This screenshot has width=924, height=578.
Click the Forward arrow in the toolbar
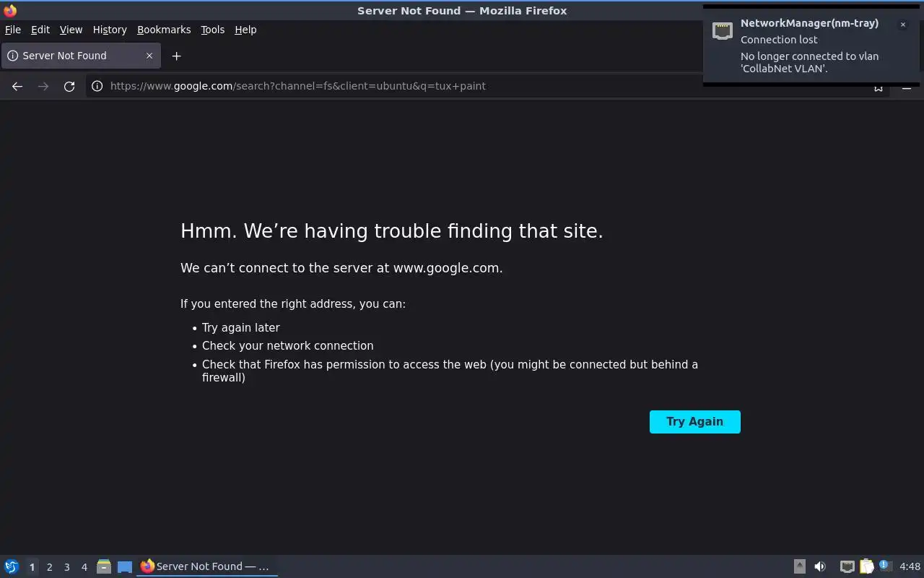point(43,86)
